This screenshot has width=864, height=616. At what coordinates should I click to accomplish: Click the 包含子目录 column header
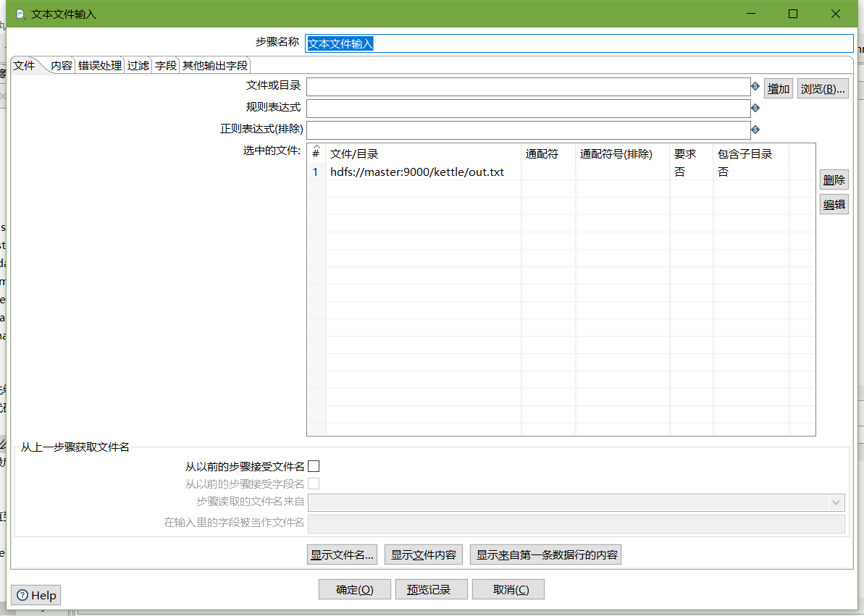point(752,153)
